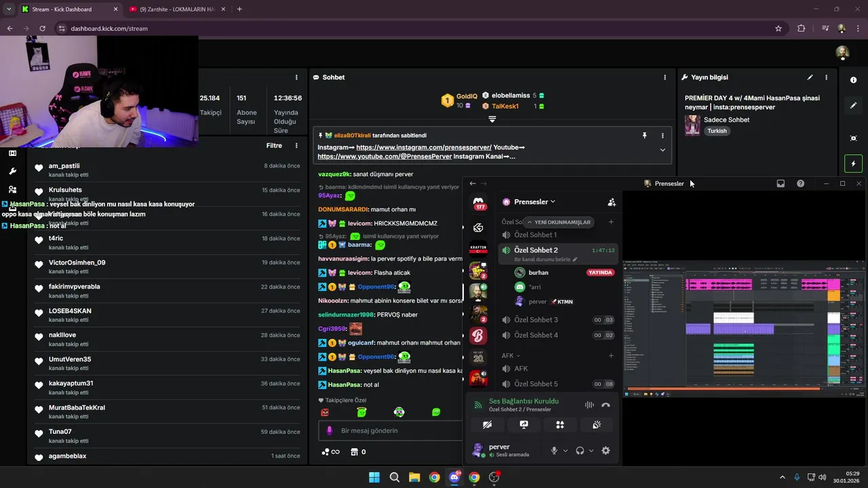Select am_pastili follower entry
The width and height of the screenshot is (868, 488).
click(x=167, y=169)
